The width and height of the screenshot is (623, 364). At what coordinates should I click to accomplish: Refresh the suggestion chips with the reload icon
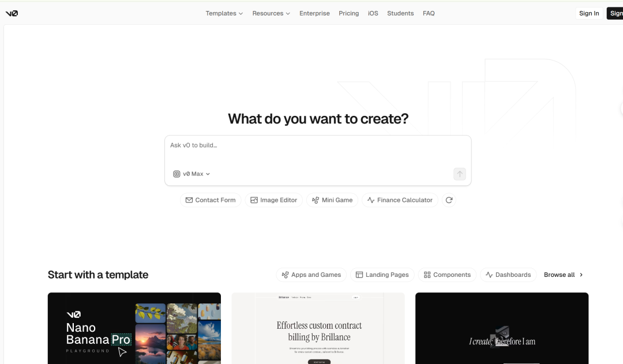pos(449,200)
